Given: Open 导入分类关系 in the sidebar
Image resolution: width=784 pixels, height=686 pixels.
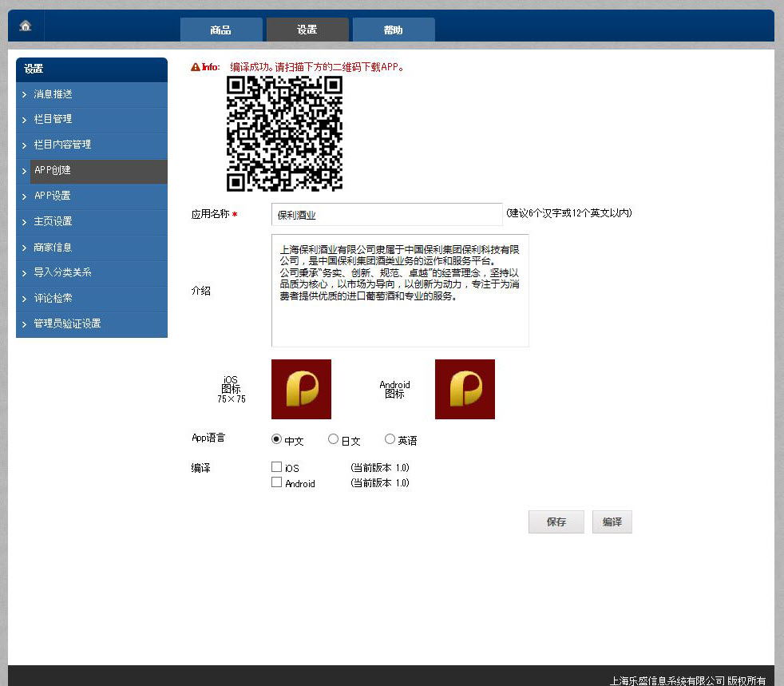Looking at the screenshot, I should (x=92, y=273).
